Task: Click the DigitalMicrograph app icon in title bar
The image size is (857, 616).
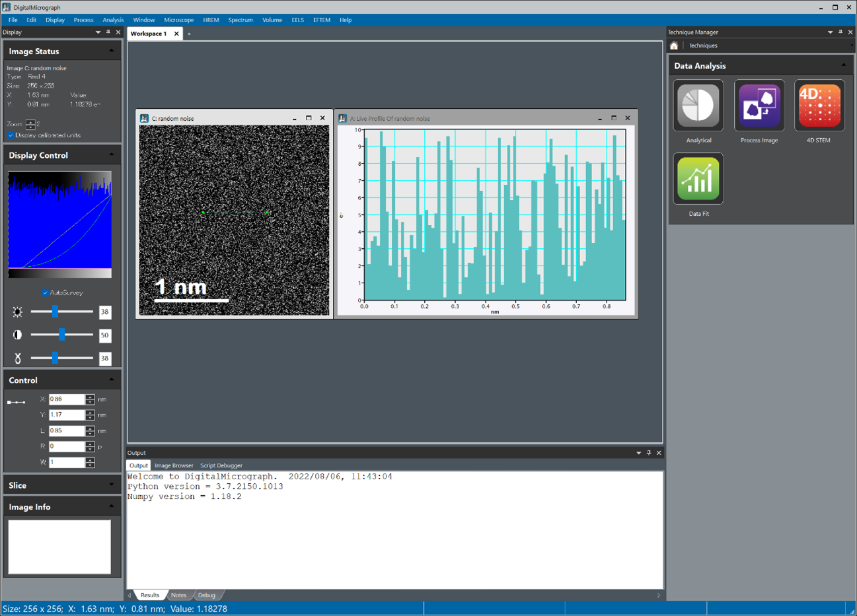Action: coord(7,7)
